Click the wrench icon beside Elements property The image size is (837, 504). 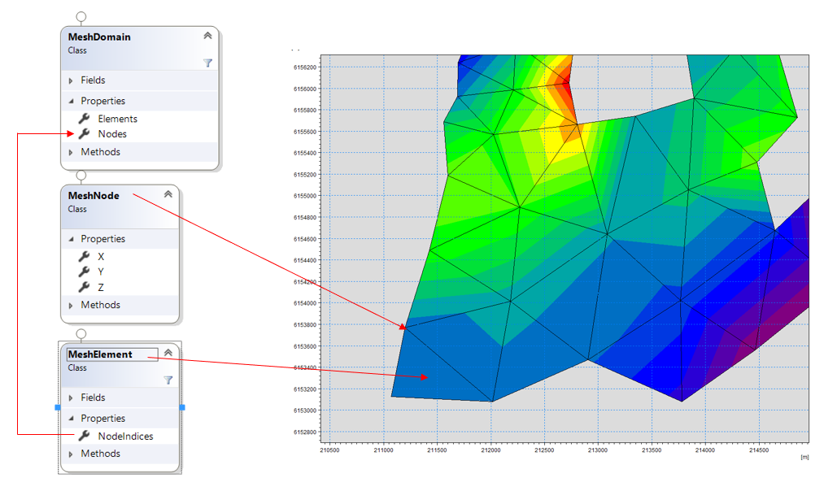(84, 119)
